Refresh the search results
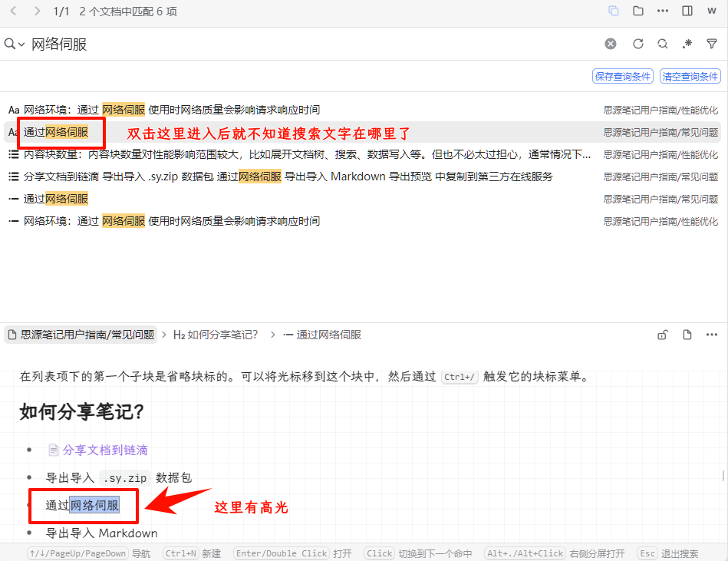 tap(638, 44)
